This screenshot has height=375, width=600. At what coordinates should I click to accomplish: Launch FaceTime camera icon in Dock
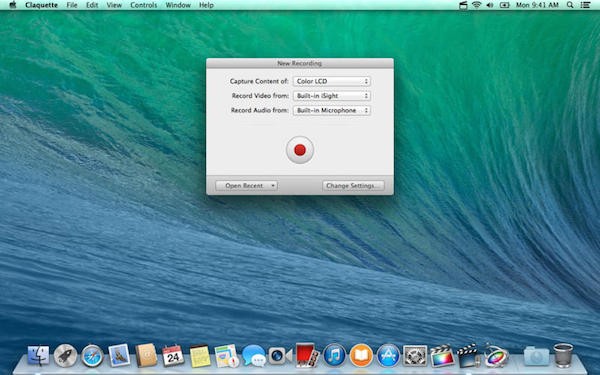pos(280,356)
